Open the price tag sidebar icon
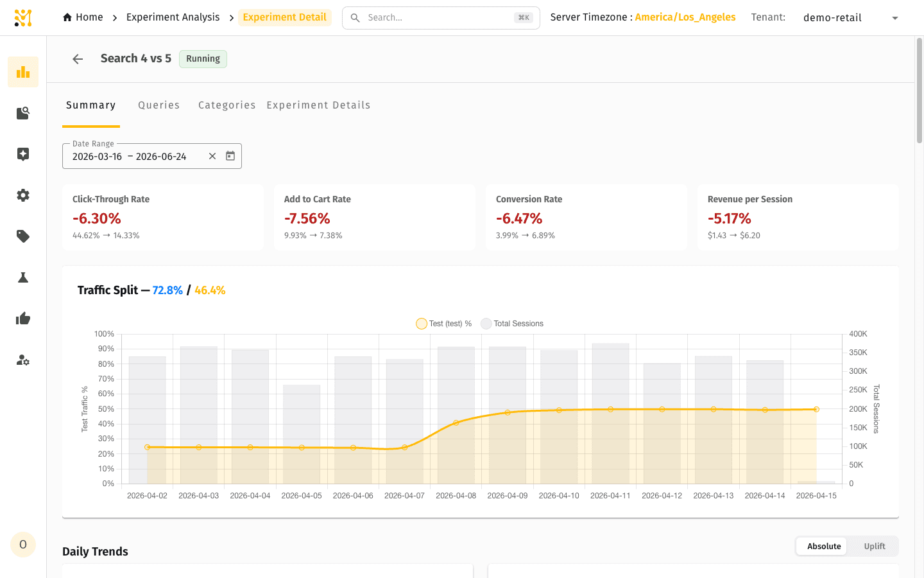The image size is (924, 578). point(23,236)
